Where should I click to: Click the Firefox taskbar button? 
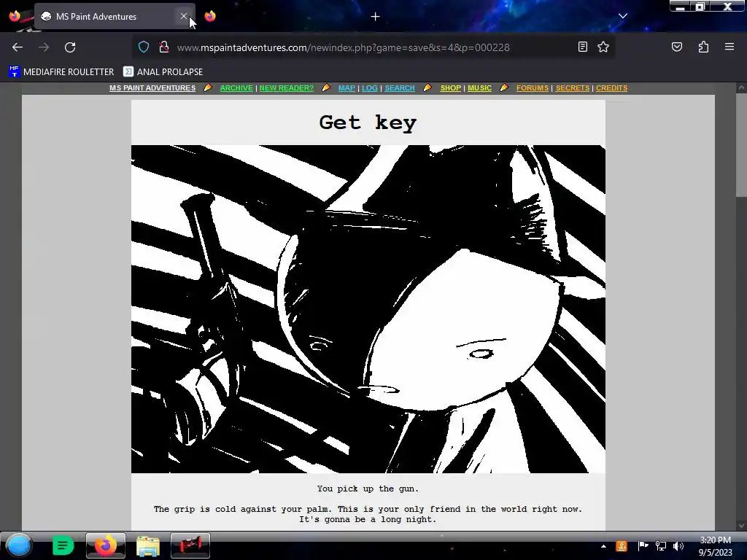pyautogui.click(x=106, y=545)
